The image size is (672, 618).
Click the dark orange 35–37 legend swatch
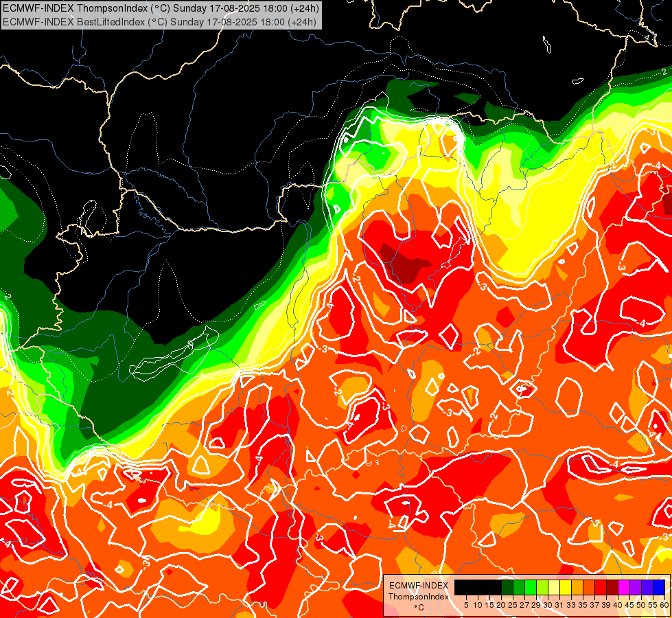coord(589,587)
